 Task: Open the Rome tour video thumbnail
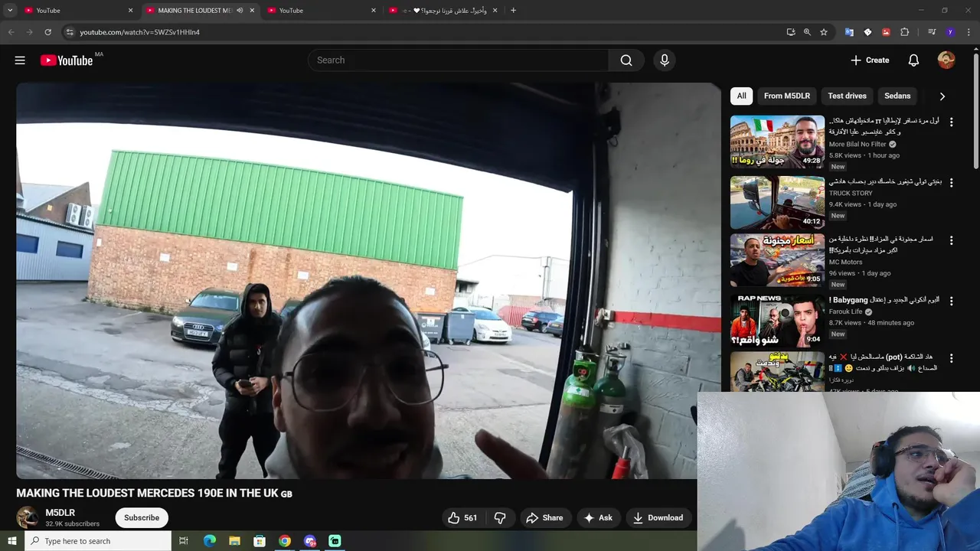(x=777, y=142)
